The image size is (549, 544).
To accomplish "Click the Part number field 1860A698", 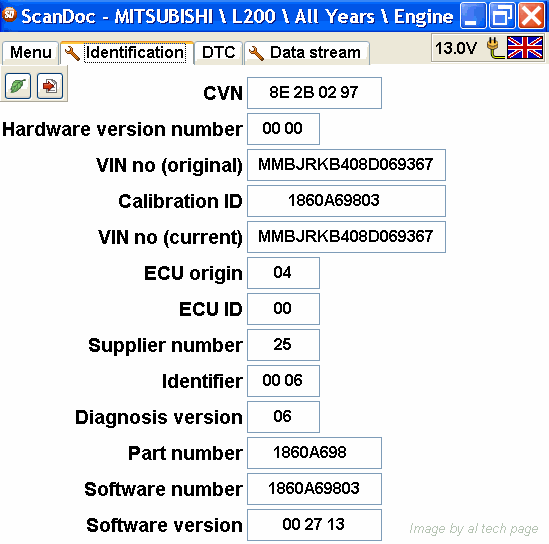I will 314,453.
